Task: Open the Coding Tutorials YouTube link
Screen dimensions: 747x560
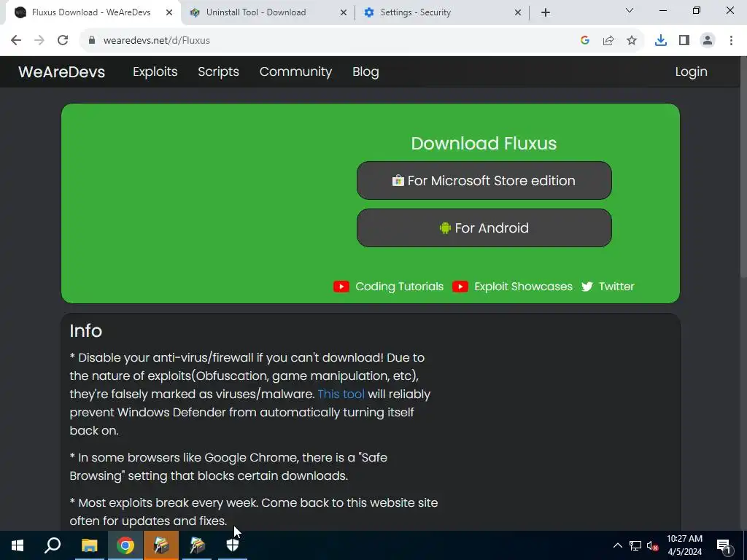Action: 388,286
